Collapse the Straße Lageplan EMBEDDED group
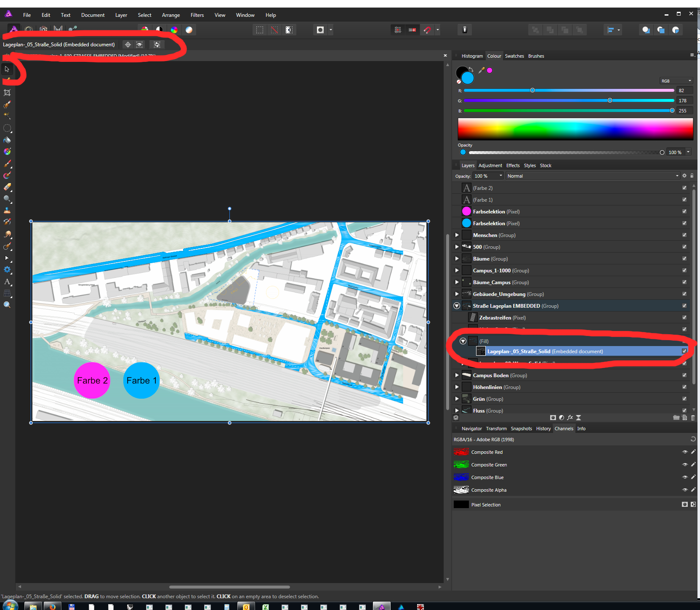The height and width of the screenshot is (610, 700). pos(457,306)
